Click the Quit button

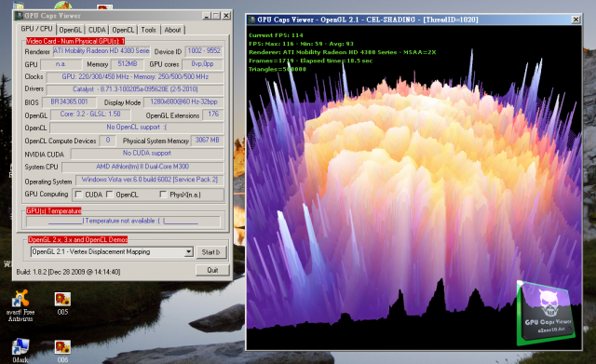click(x=212, y=270)
